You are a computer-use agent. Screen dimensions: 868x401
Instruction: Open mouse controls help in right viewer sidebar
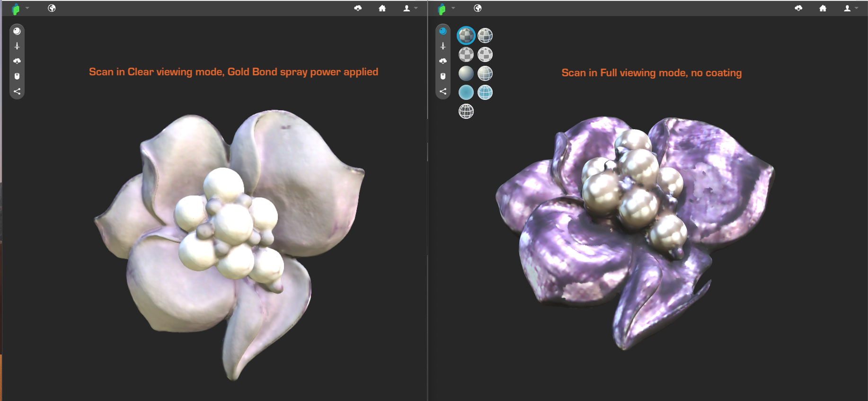[443, 76]
